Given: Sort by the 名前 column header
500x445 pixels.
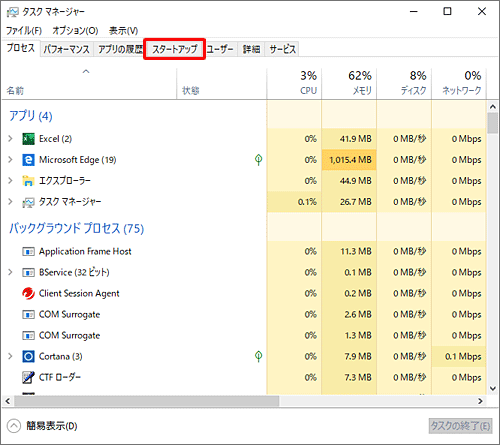Looking at the screenshot, I should coord(89,84).
